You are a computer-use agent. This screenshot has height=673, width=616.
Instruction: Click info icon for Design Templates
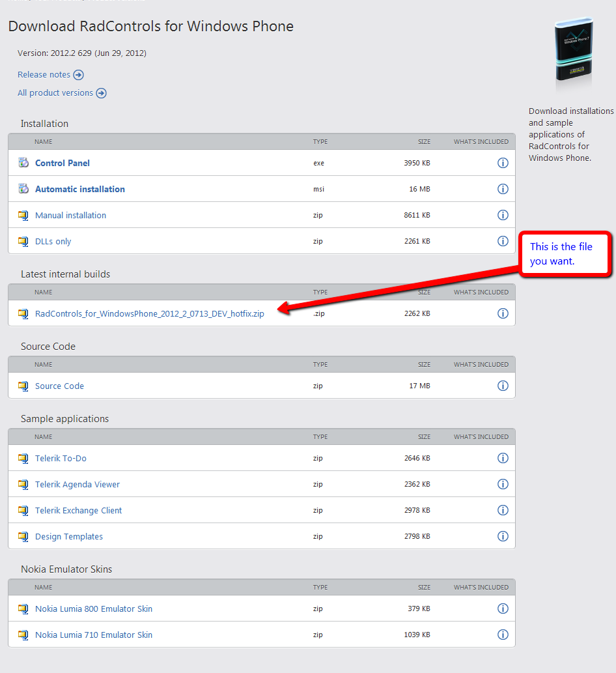pyautogui.click(x=503, y=536)
